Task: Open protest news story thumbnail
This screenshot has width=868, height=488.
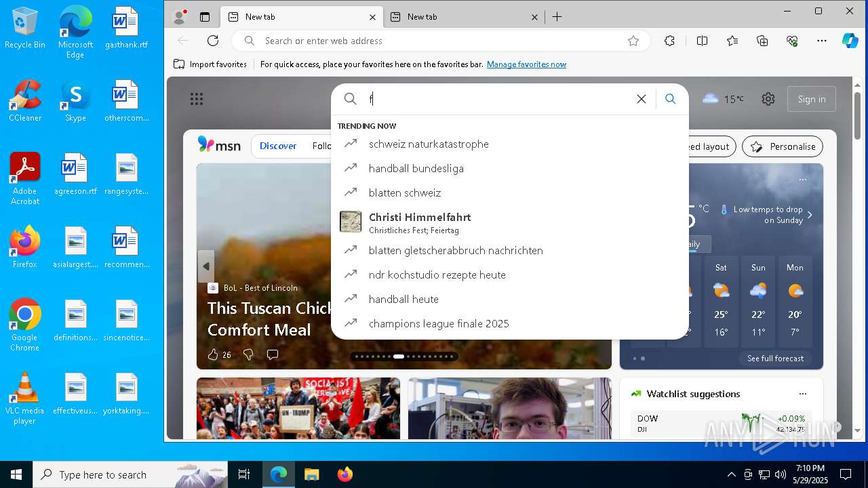Action: point(298,408)
